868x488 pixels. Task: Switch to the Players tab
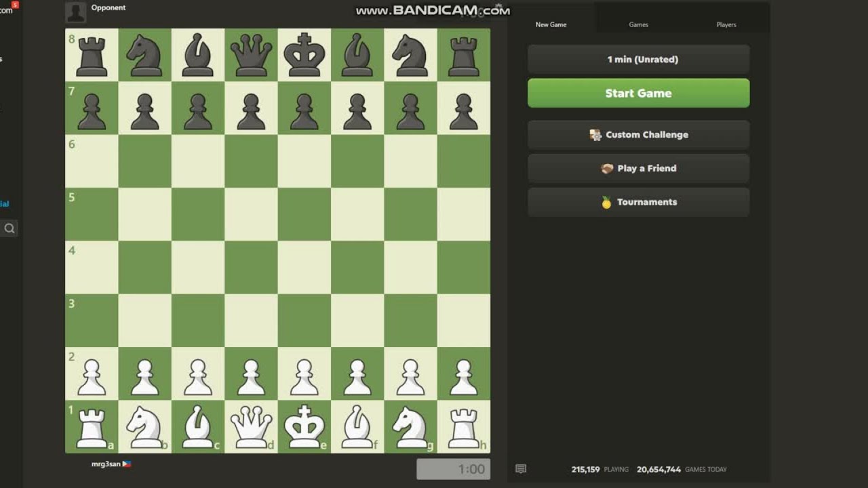(726, 24)
